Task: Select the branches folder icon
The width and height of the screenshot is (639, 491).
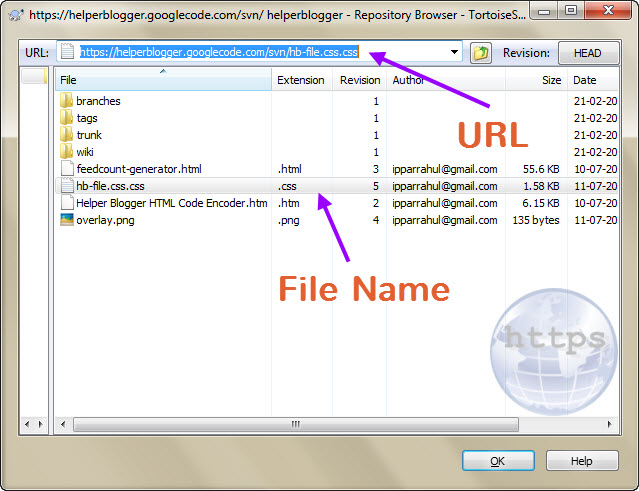Action: pyautogui.click(x=67, y=101)
